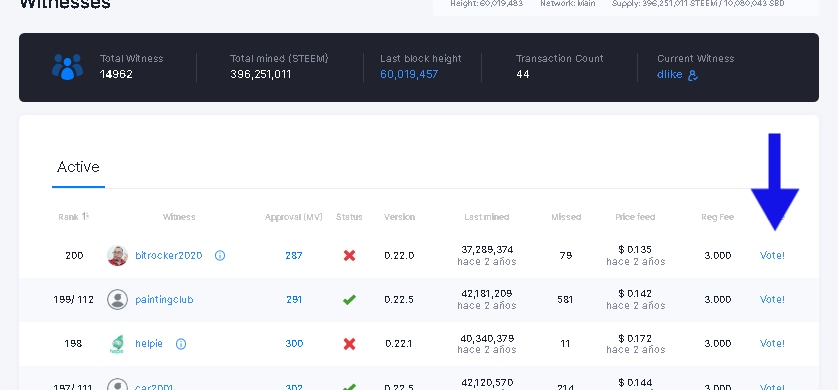Select price feed $ 0.142

coord(635,293)
